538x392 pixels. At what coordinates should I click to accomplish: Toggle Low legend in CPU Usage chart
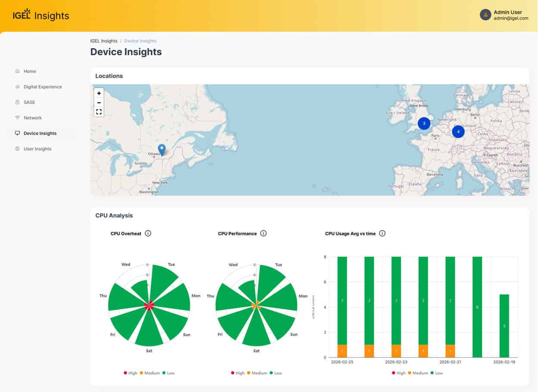pos(436,373)
